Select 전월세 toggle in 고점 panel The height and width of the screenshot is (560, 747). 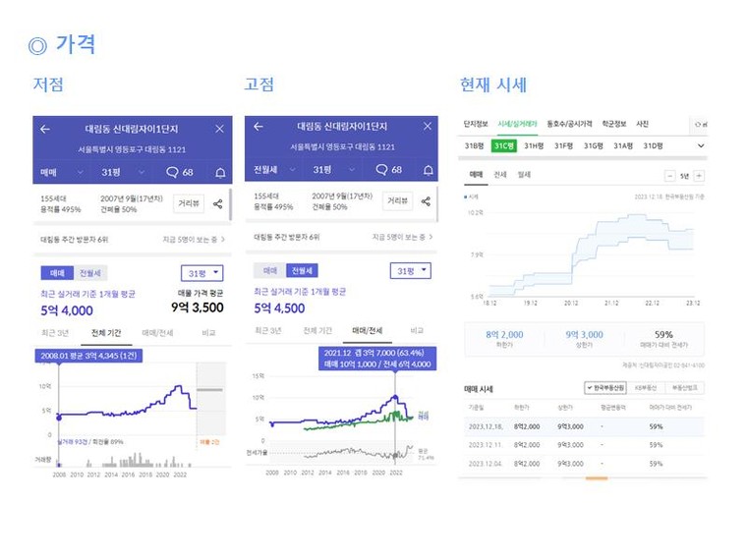click(302, 270)
